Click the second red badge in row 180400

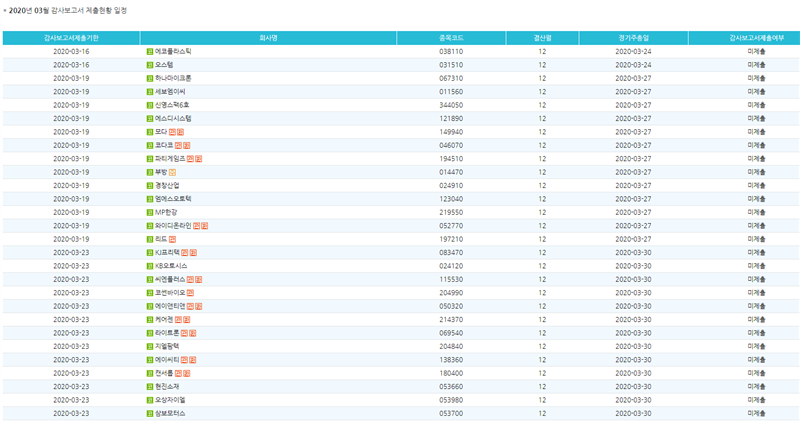(186, 374)
